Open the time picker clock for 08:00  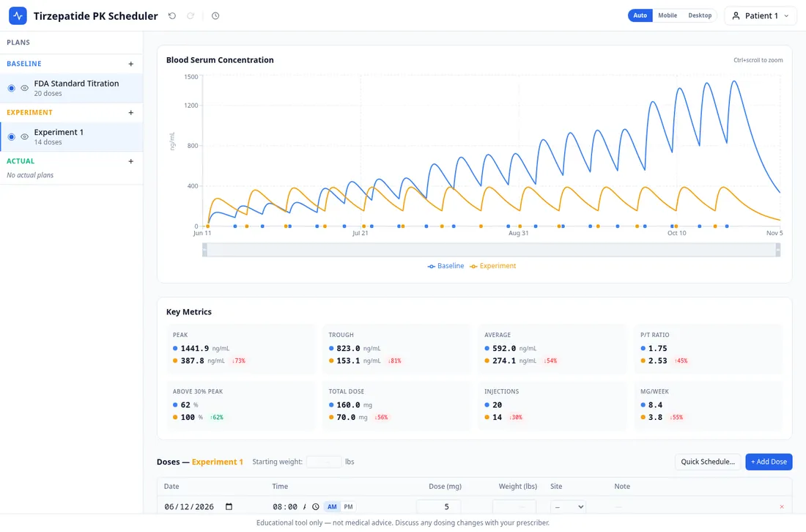pos(316,507)
